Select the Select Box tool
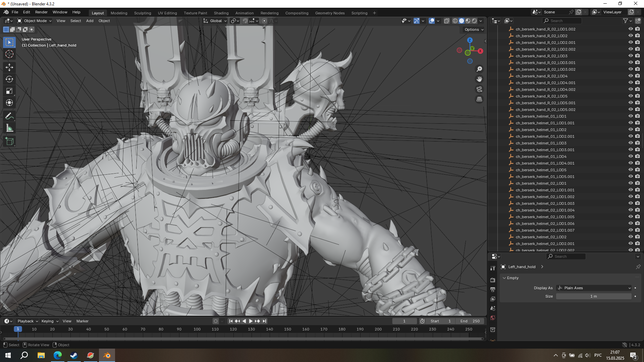This screenshot has height=362, width=644. [x=9, y=42]
